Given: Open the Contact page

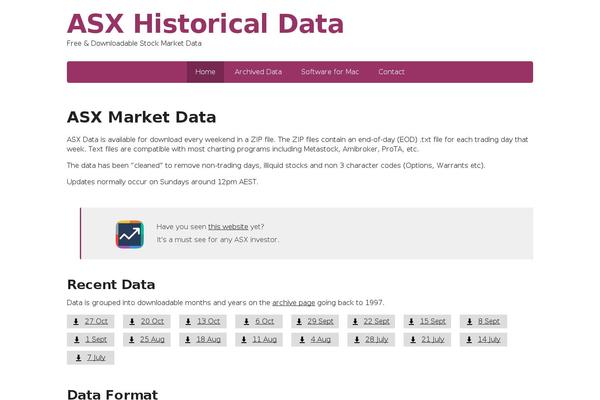Looking at the screenshot, I should point(391,72).
